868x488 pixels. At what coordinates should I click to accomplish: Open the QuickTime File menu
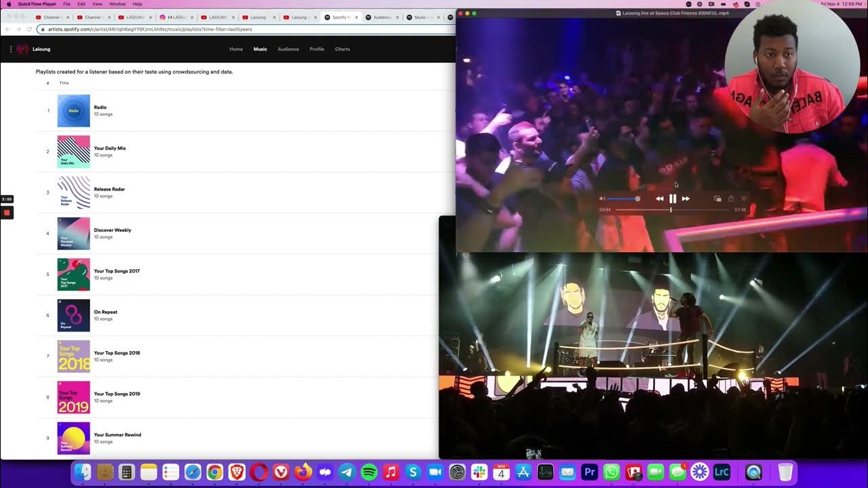click(x=66, y=4)
